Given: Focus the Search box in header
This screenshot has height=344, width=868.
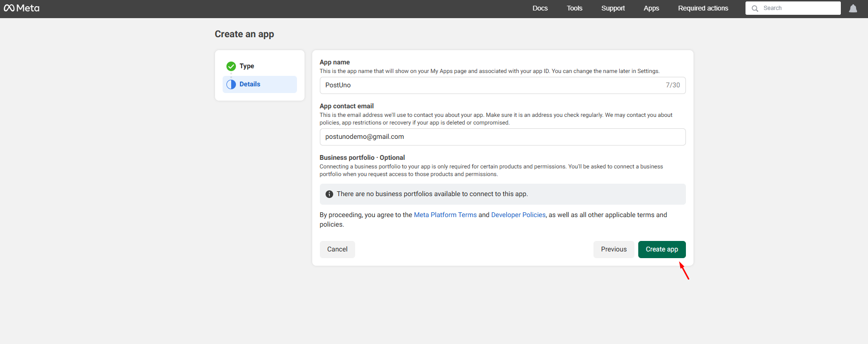Looking at the screenshot, I should (798, 8).
